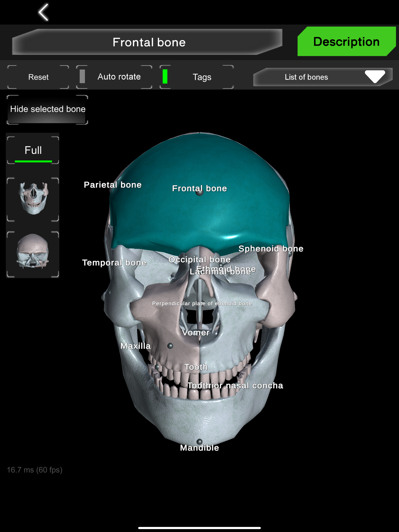Toggle Auto rotate on

coord(114,77)
